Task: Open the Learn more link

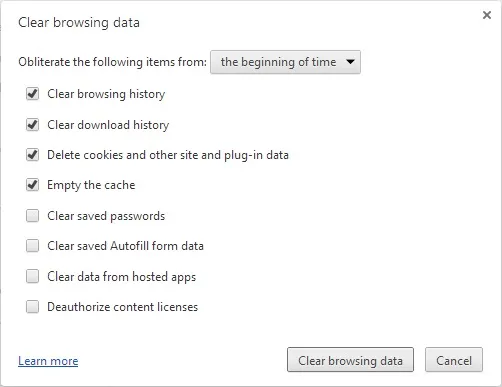Action: pyautogui.click(x=48, y=361)
